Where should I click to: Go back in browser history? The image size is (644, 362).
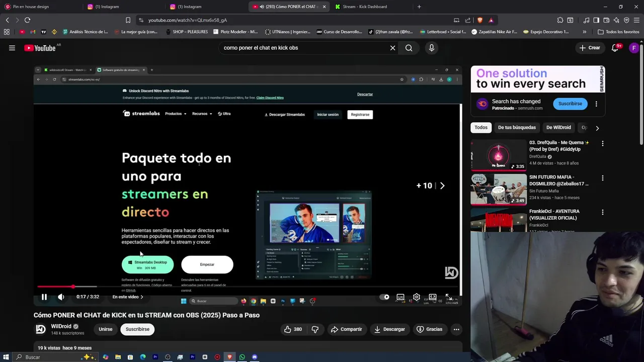click(7, 20)
